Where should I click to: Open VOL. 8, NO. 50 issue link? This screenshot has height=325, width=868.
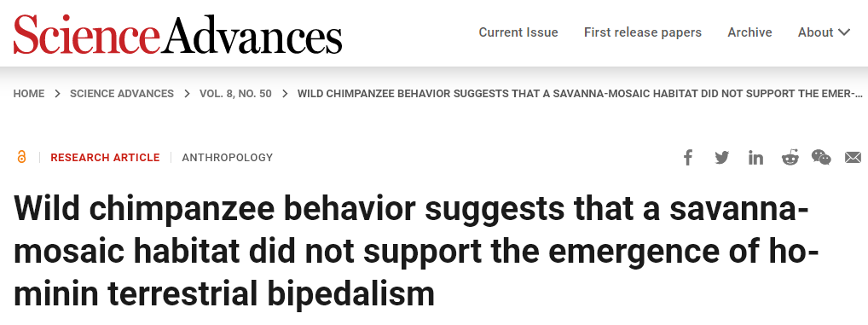coord(236,94)
